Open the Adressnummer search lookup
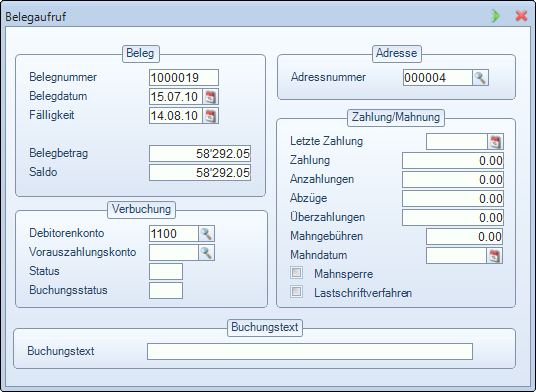The image size is (536, 392). (480, 78)
